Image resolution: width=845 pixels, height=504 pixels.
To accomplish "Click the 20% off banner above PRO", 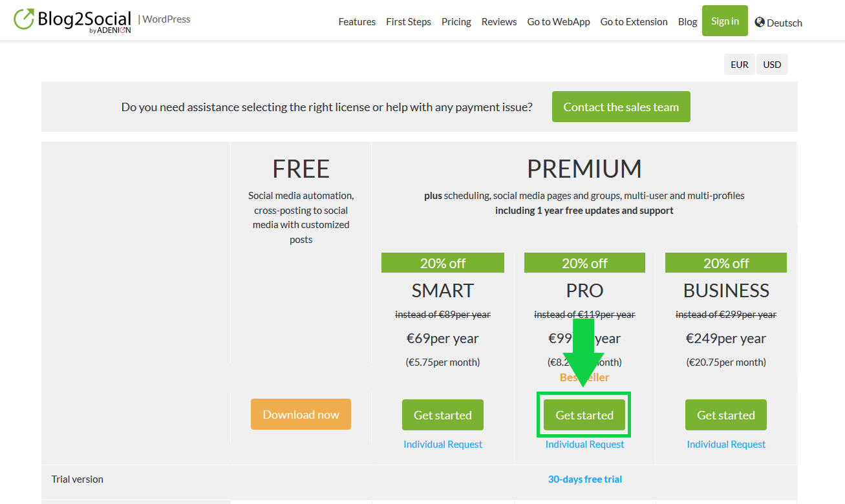I will [584, 263].
